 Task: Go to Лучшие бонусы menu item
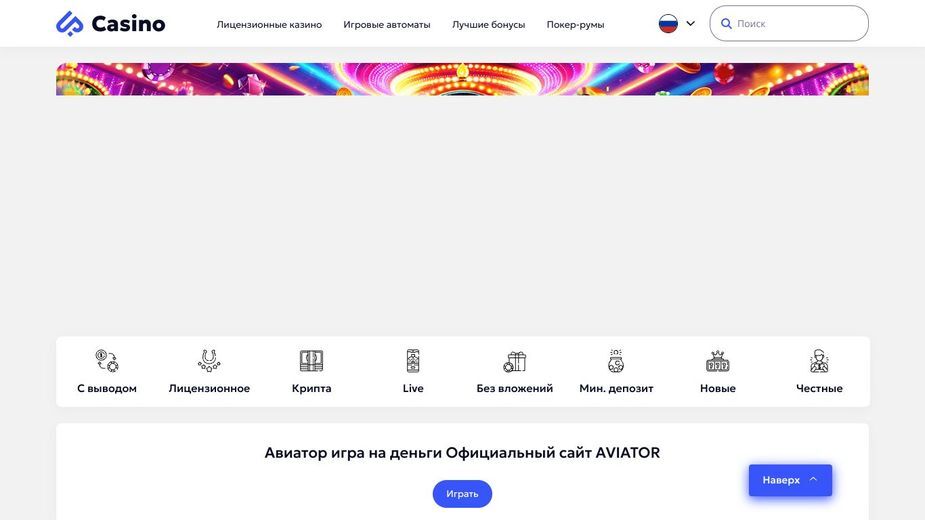[488, 25]
